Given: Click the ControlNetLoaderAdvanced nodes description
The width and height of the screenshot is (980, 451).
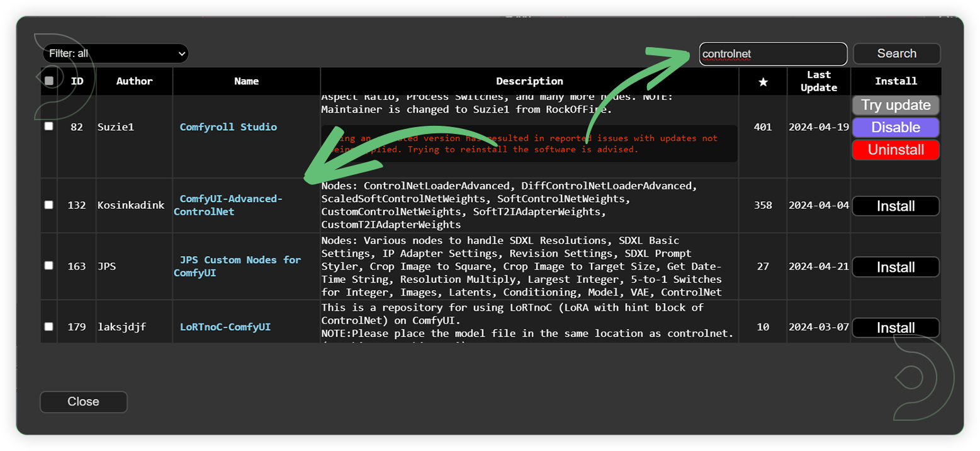Looking at the screenshot, I should [x=510, y=205].
